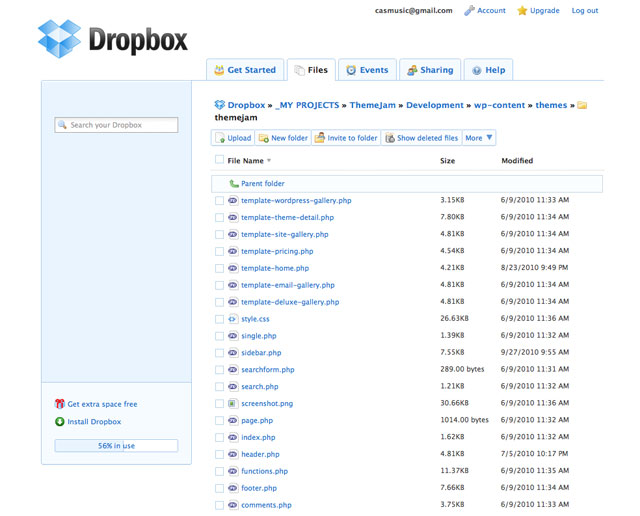This screenshot has width=640, height=516.
Task: Click the php icon for index.php
Action: [233, 437]
